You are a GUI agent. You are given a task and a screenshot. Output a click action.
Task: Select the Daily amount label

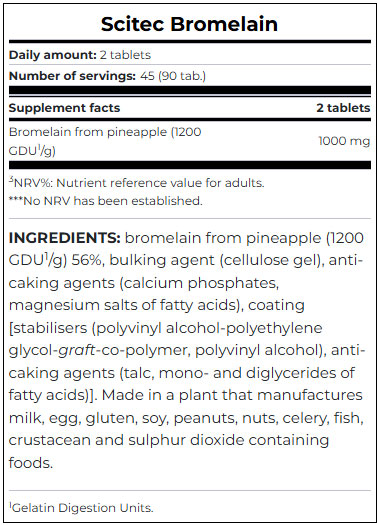[53, 55]
